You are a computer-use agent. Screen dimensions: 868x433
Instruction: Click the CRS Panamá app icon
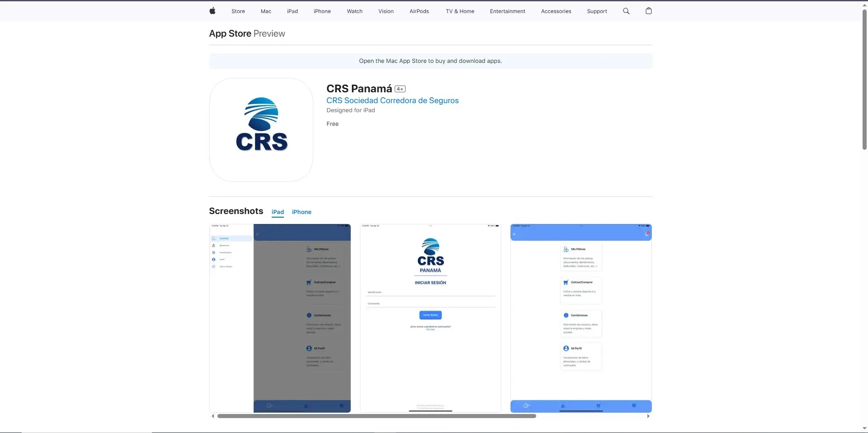point(261,130)
